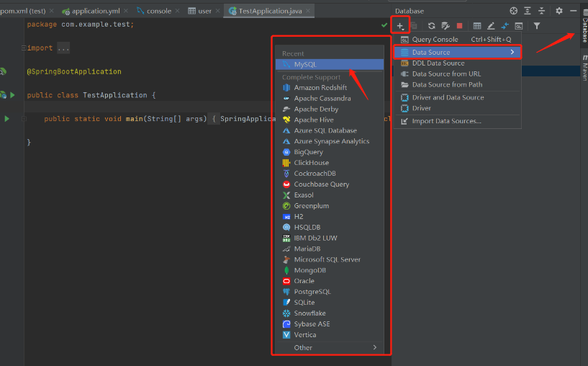Viewport: 588px width, 366px height.
Task: Switch to the application.yml tab
Action: tap(95, 11)
